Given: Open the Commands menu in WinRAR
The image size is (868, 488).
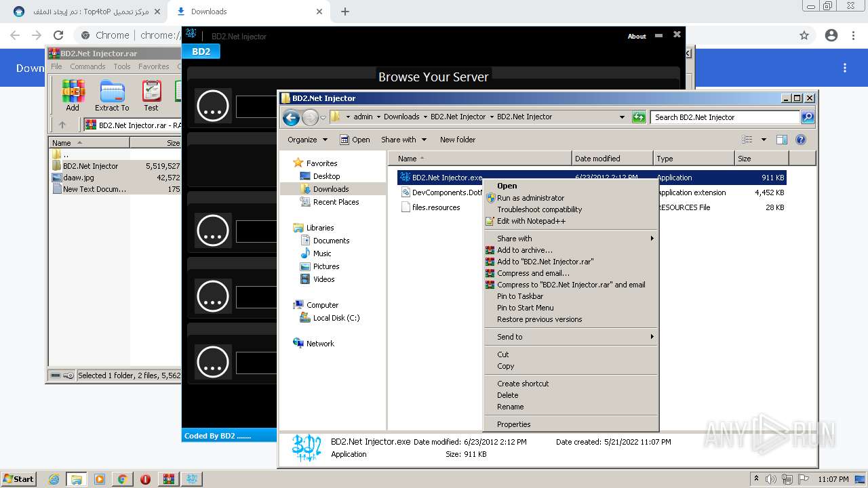Looking at the screenshot, I should [87, 66].
